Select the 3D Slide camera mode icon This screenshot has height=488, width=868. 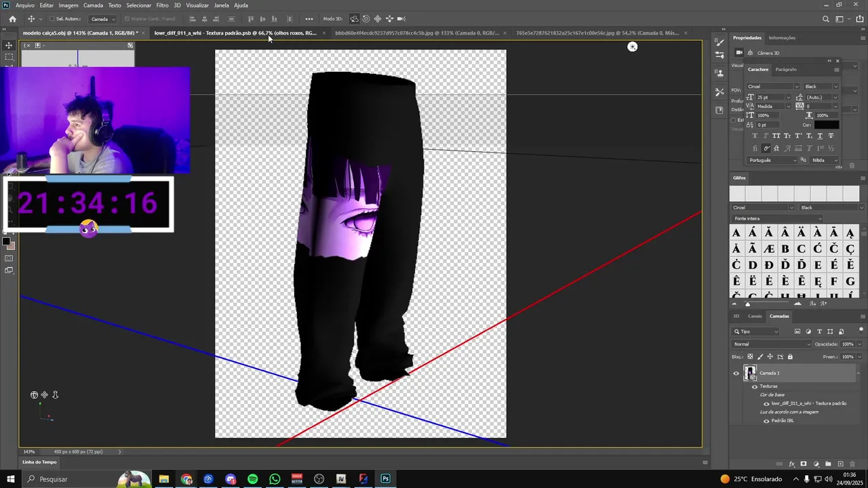point(389,19)
